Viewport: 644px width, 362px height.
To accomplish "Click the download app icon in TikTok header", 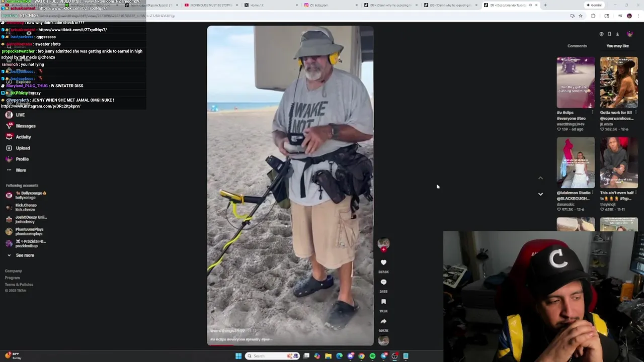I will 617,34.
